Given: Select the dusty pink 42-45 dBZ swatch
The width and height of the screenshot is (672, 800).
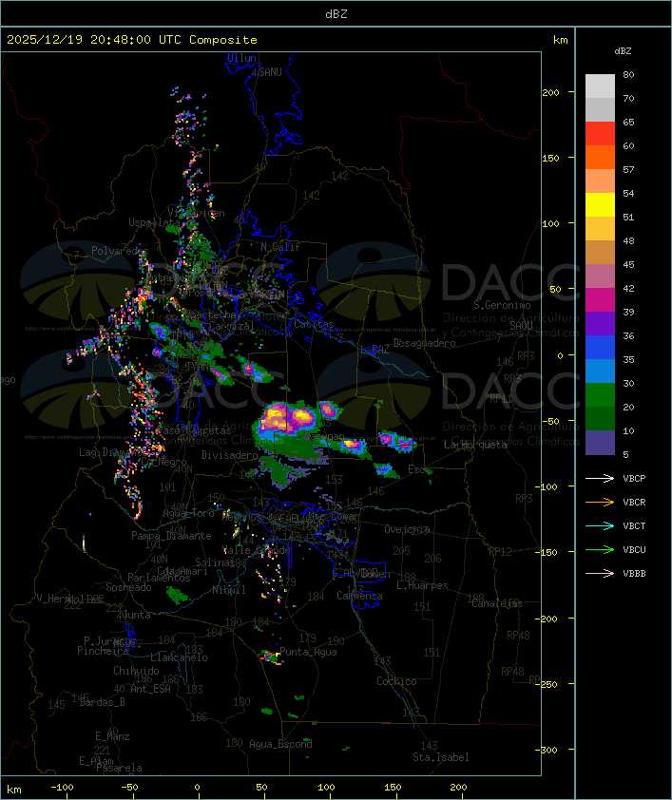Looking at the screenshot, I should click(600, 276).
